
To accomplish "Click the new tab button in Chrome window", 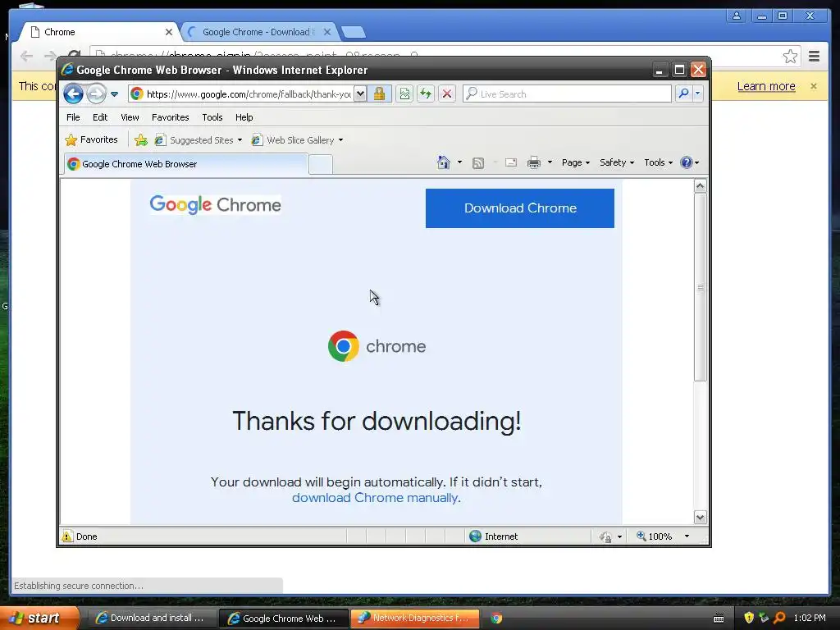I will 354,33.
